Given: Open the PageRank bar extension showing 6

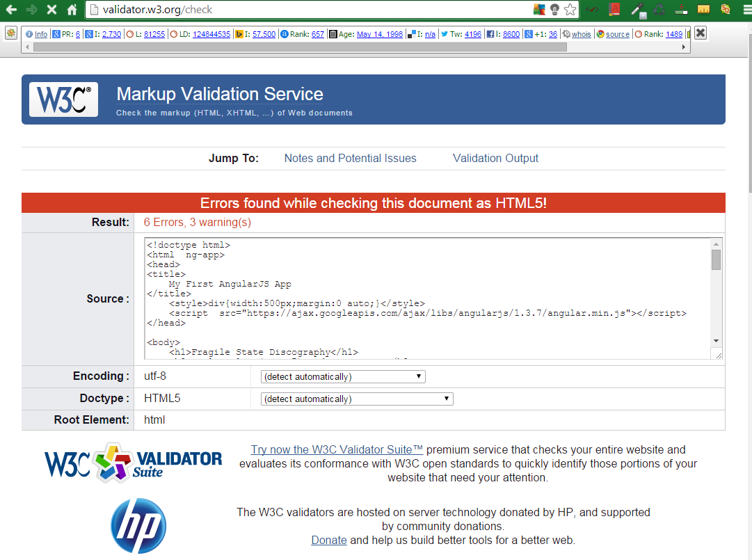Looking at the screenshot, I should point(681,10).
